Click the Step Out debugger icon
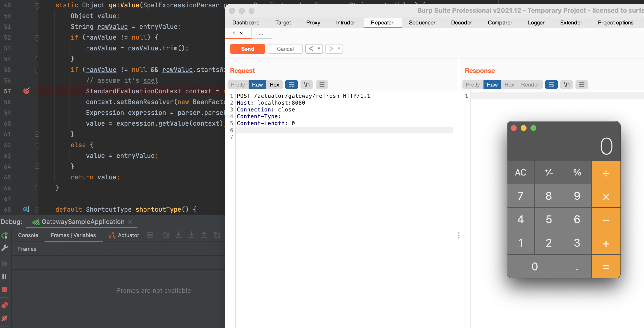 point(204,235)
